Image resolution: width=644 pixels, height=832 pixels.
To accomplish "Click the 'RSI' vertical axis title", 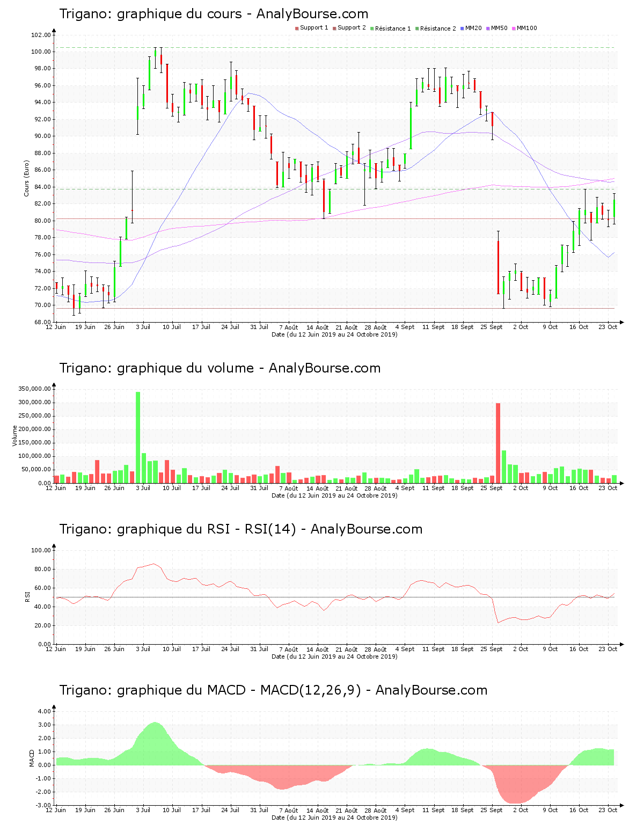I will 27,597.
